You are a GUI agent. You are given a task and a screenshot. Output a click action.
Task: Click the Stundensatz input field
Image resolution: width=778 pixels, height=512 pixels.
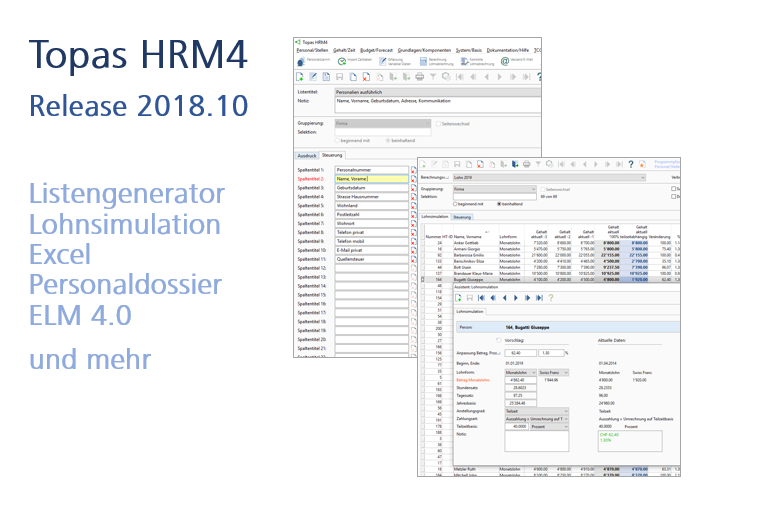point(520,387)
